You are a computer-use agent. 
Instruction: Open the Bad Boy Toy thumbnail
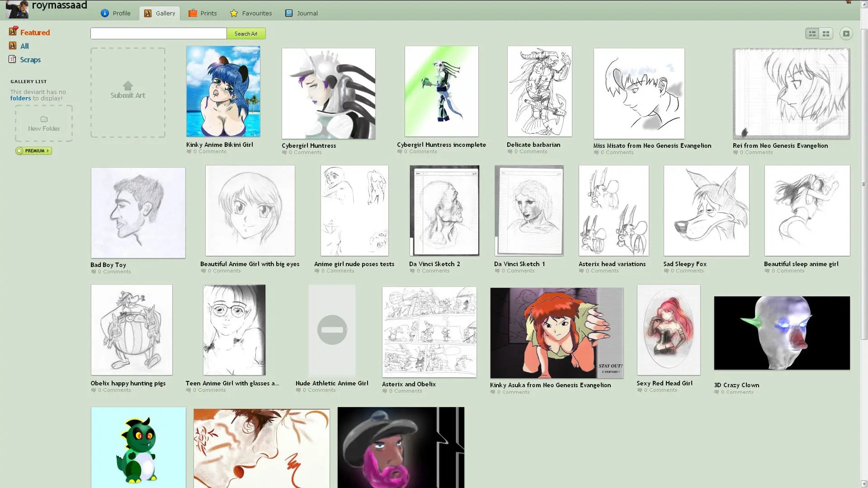pos(138,213)
